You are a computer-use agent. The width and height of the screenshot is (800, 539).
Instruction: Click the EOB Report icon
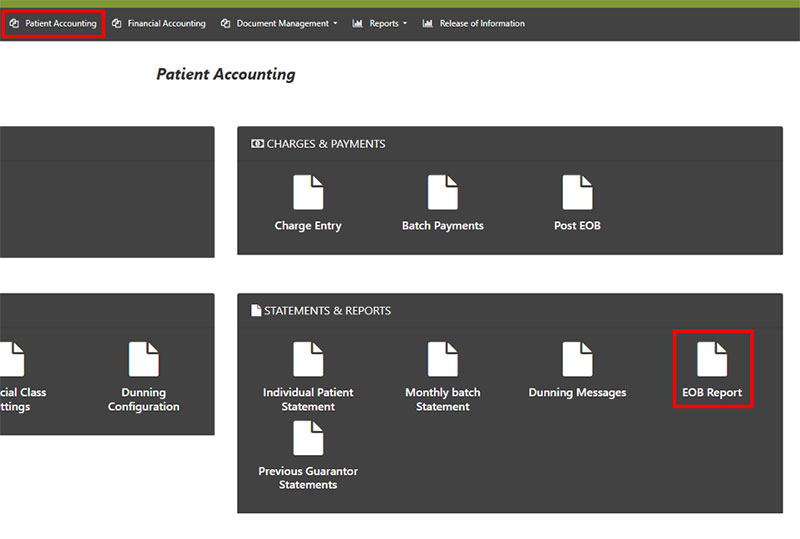tap(712, 359)
